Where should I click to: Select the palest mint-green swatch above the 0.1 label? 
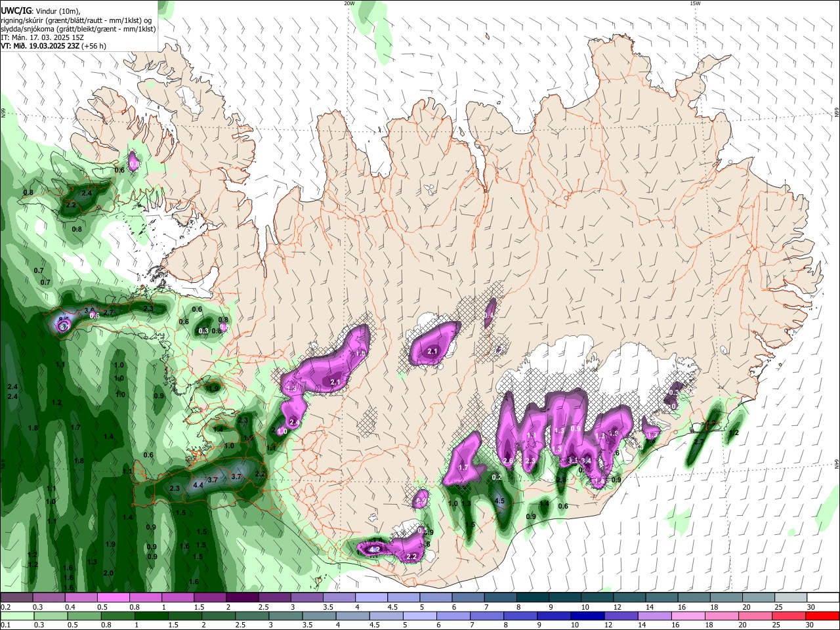16,616
